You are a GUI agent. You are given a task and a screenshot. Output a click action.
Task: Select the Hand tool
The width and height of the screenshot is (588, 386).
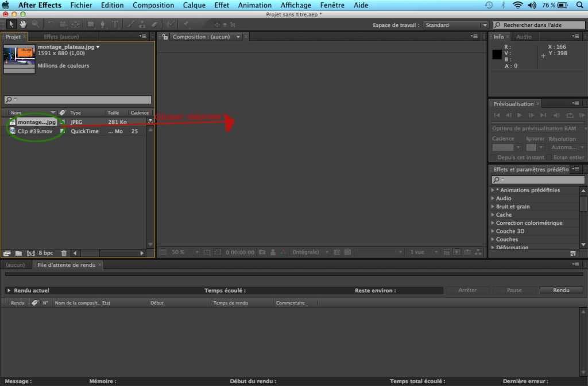(23, 24)
